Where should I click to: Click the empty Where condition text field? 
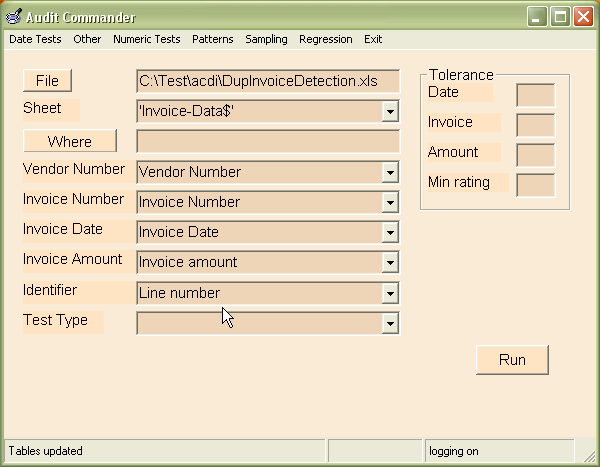(x=268, y=142)
